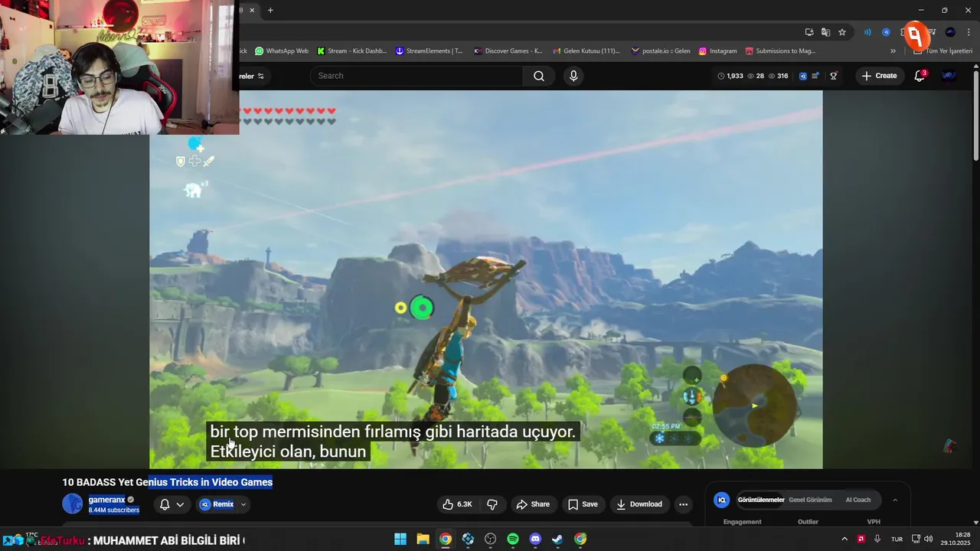This screenshot has width=980, height=551.
Task: Open the gameranx channel name link
Action: (x=106, y=500)
